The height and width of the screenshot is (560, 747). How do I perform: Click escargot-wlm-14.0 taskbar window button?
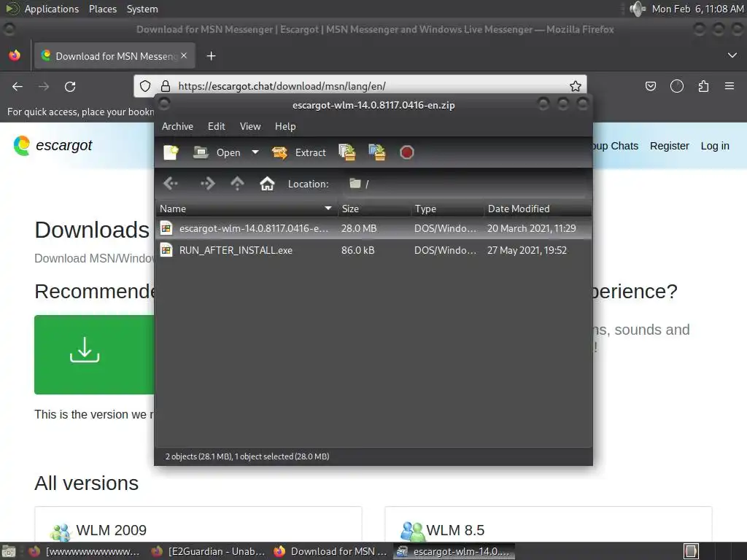[454, 551]
